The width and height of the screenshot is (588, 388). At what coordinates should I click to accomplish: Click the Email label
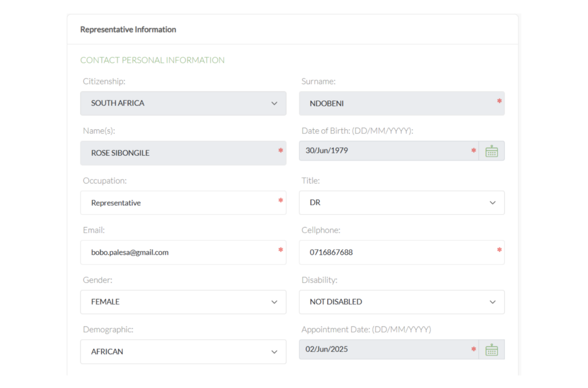[94, 231]
